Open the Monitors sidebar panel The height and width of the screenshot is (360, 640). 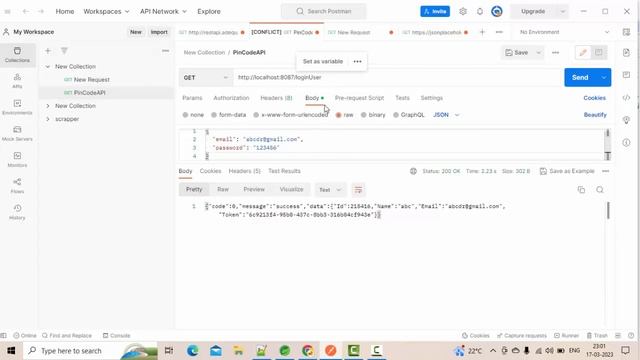17,160
